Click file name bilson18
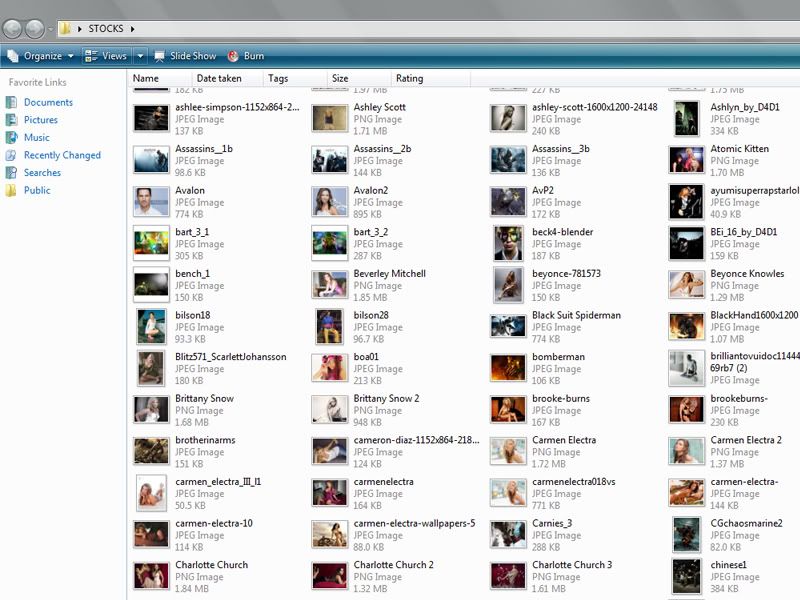 192,315
